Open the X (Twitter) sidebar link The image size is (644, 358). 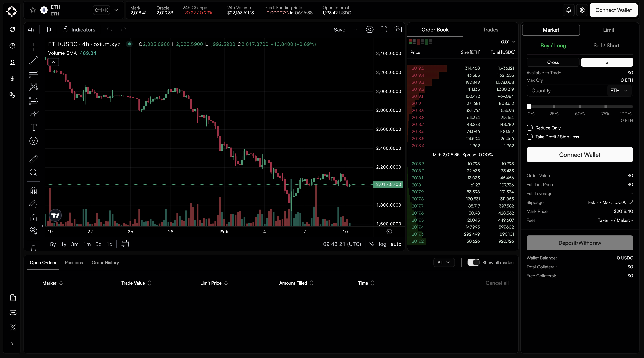(13, 327)
